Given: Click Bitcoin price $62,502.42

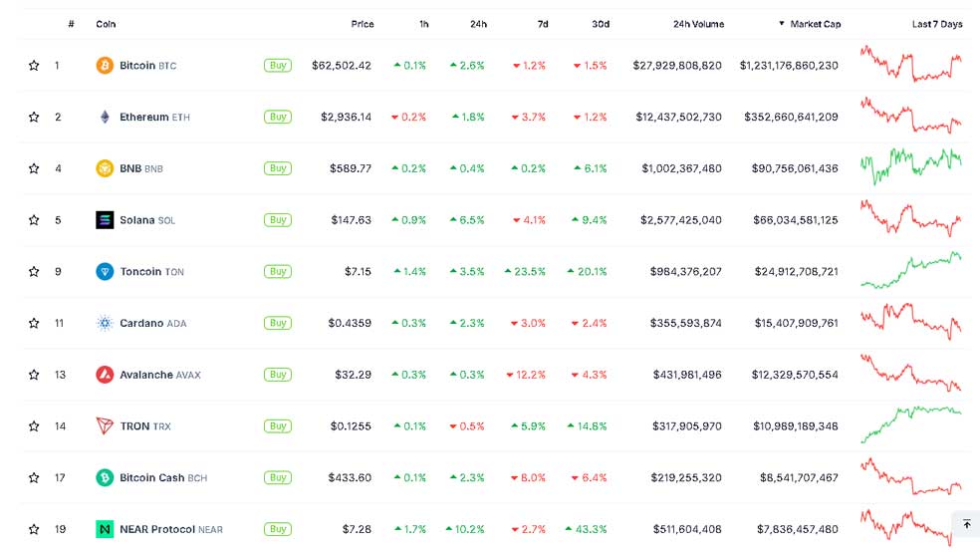Looking at the screenshot, I should [x=342, y=65].
